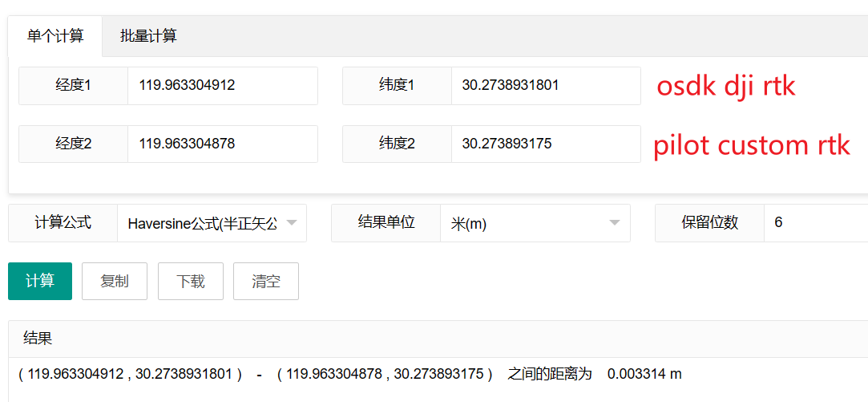Click the red "pilot custom rtk" annotation
This screenshot has height=402, width=868.
coord(751,145)
